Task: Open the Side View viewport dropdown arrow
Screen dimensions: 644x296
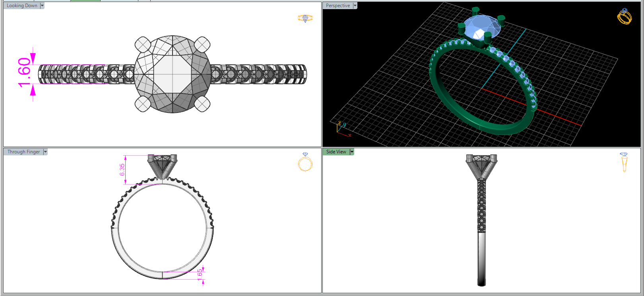Action: point(352,152)
